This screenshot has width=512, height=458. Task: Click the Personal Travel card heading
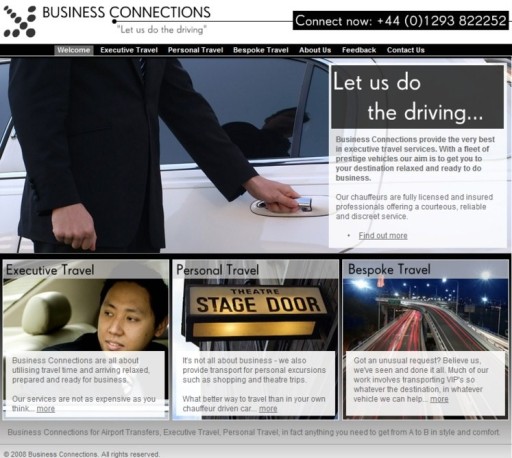click(217, 270)
